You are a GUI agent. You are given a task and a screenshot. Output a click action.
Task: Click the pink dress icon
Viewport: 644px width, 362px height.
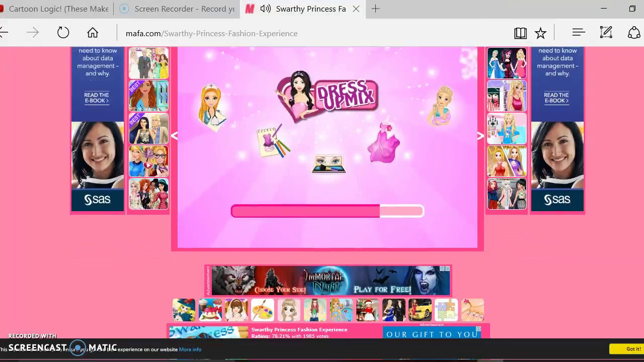tap(384, 143)
